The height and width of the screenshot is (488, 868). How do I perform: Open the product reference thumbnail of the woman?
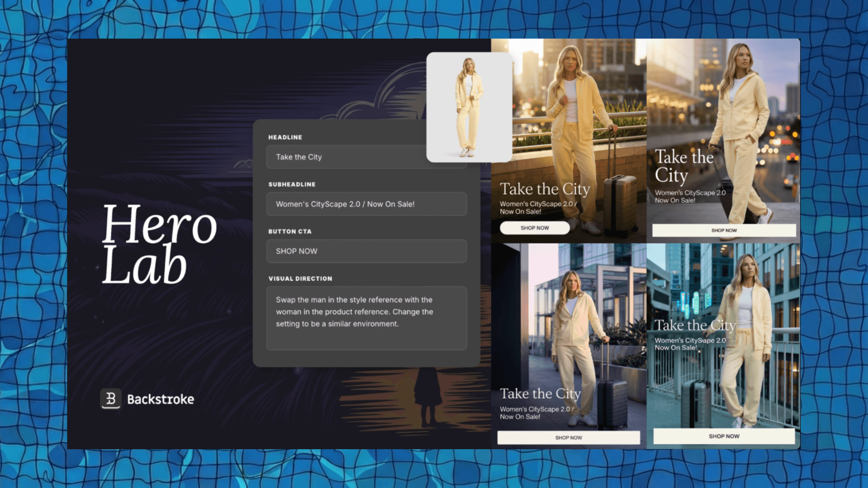(469, 107)
